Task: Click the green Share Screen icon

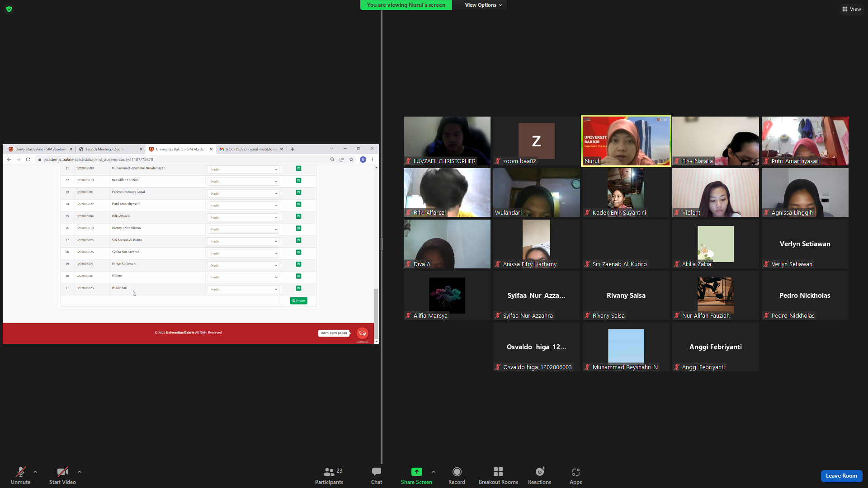Action: pos(416,472)
